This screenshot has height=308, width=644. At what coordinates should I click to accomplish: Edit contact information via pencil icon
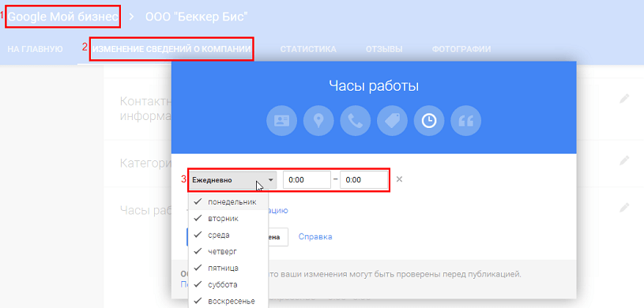pos(624,99)
